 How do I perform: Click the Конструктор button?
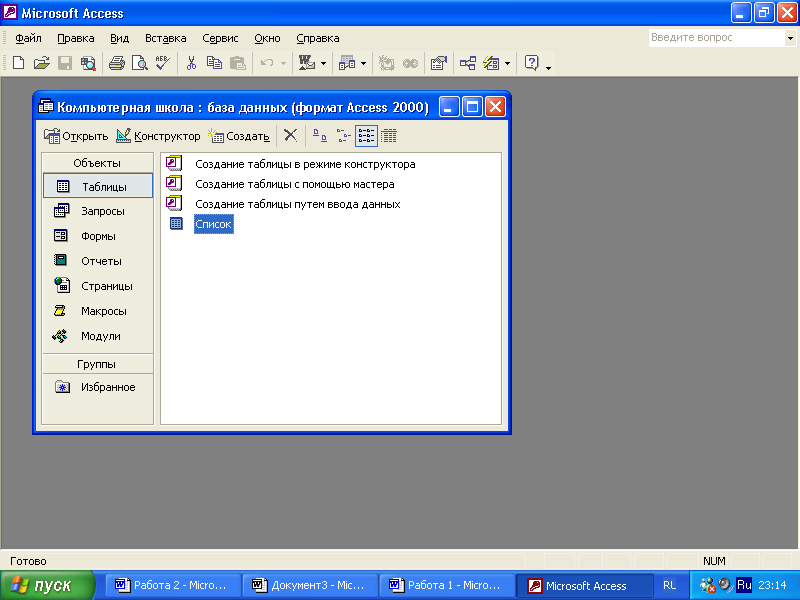pyautogui.click(x=158, y=136)
